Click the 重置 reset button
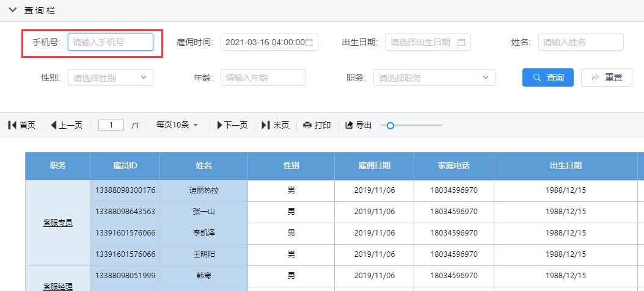 click(x=607, y=77)
